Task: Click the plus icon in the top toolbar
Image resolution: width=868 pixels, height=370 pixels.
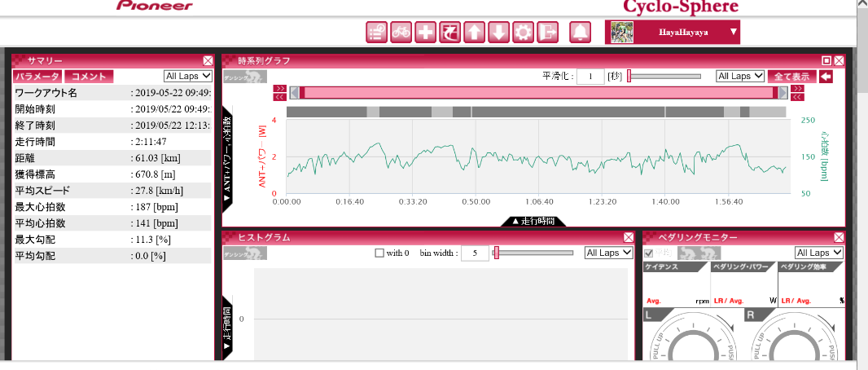Action: click(425, 33)
